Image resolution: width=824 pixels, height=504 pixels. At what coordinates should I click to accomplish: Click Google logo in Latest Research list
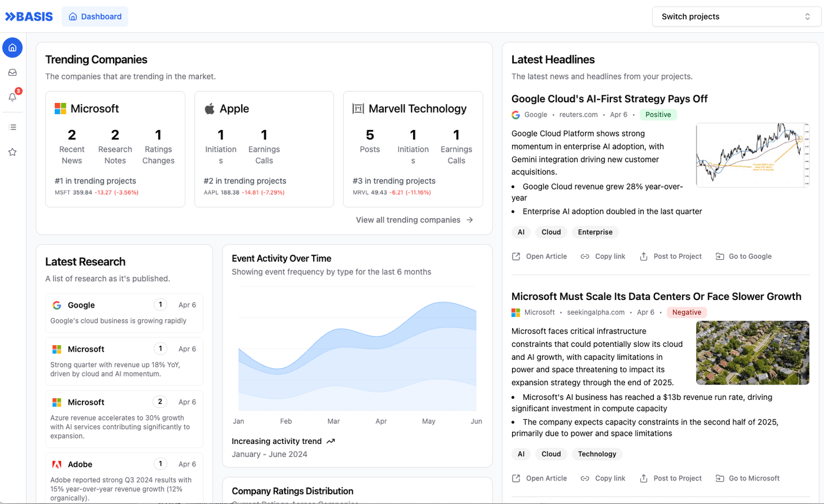click(57, 305)
